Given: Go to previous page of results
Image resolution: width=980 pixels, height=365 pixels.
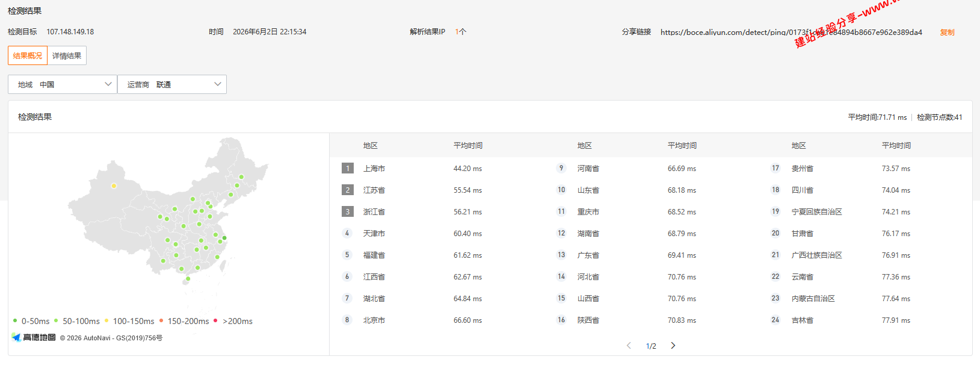Looking at the screenshot, I should [629, 345].
